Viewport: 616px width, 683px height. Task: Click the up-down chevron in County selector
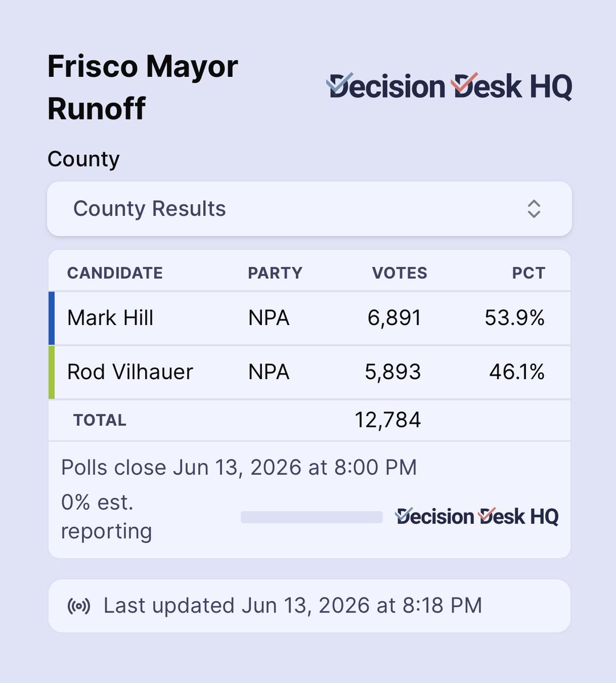[x=533, y=209]
